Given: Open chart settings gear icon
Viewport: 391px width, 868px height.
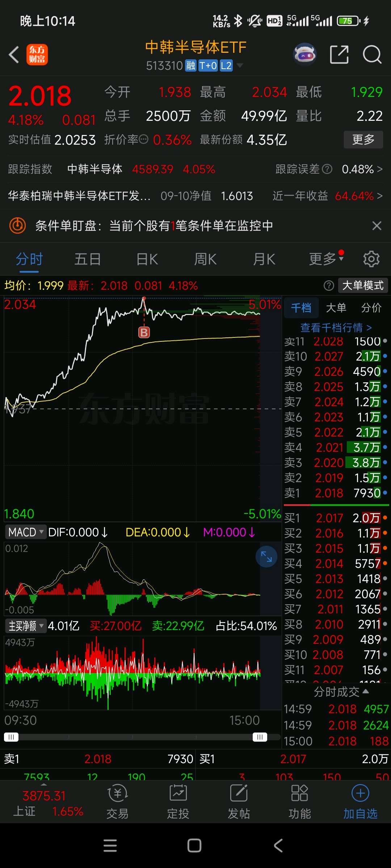Looking at the screenshot, I should coord(371,259).
